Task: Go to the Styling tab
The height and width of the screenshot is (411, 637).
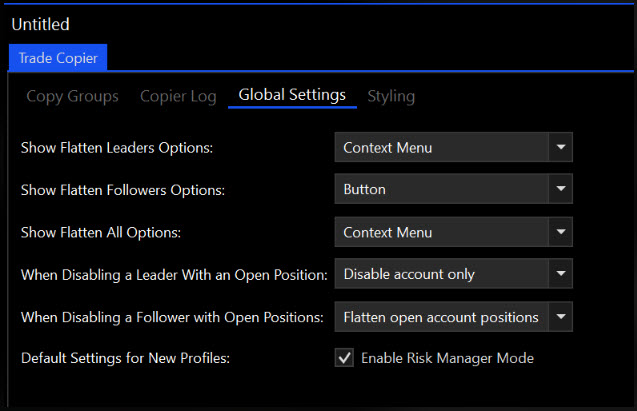Action: click(x=391, y=96)
